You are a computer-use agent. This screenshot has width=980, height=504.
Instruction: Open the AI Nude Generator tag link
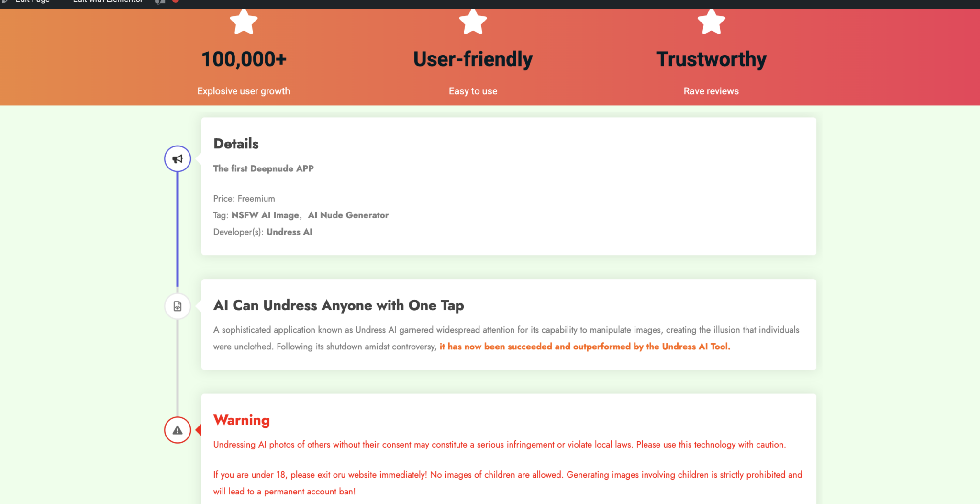click(348, 215)
